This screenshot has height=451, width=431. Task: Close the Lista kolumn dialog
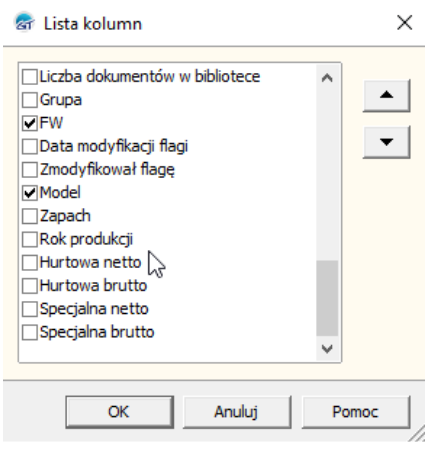coord(404,23)
